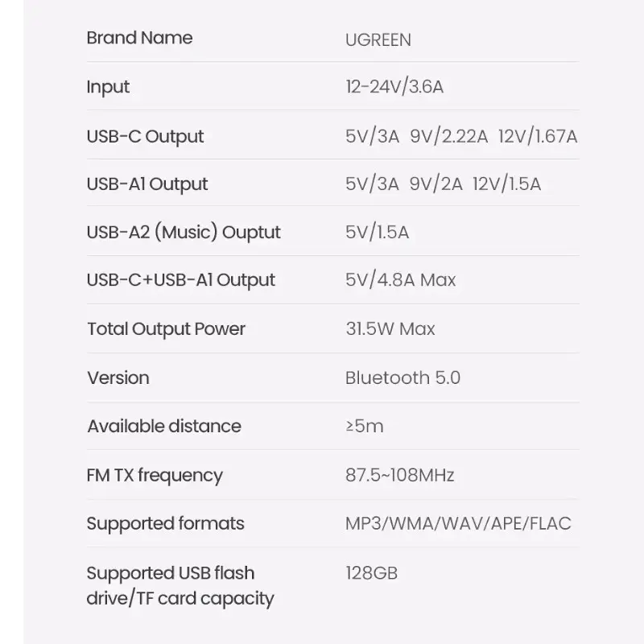Image resolution: width=644 pixels, height=644 pixels.
Task: Select the MP3/WMA/WAV/APE/FLAC formats text
Action: click(458, 523)
